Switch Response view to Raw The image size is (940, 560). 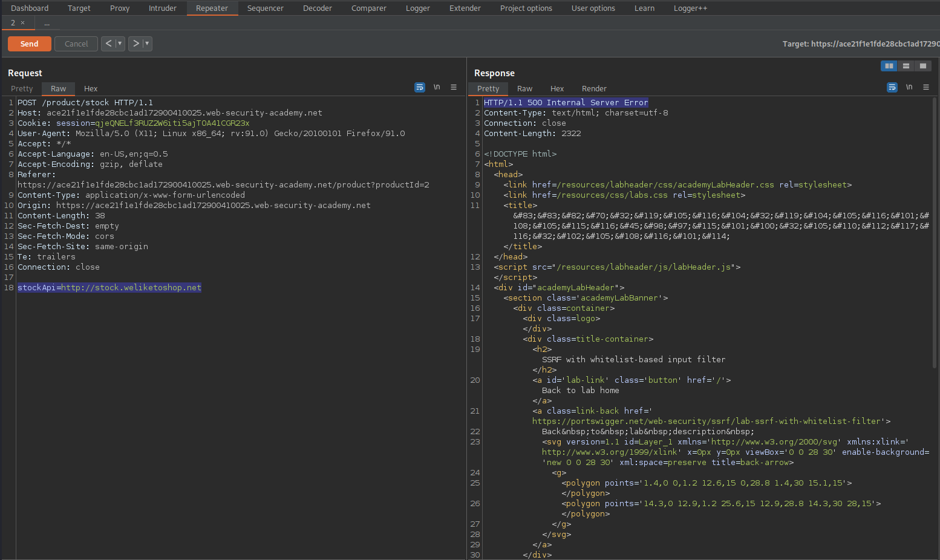coord(525,88)
